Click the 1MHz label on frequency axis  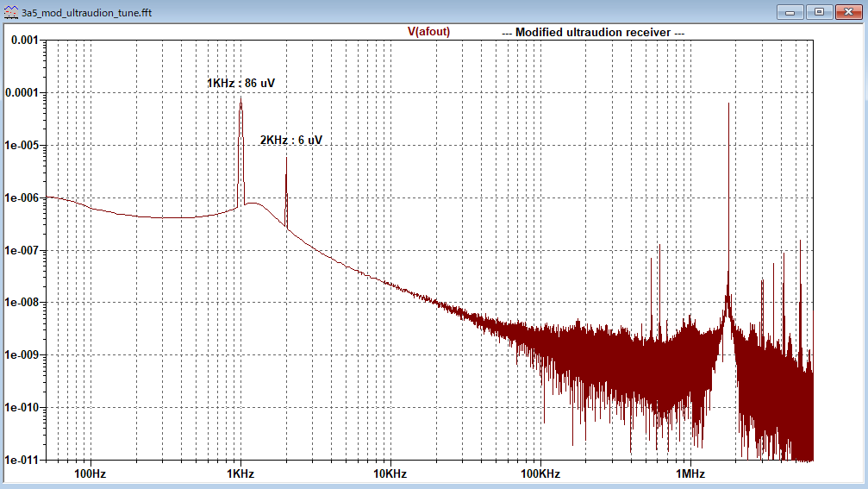pyautogui.click(x=690, y=474)
